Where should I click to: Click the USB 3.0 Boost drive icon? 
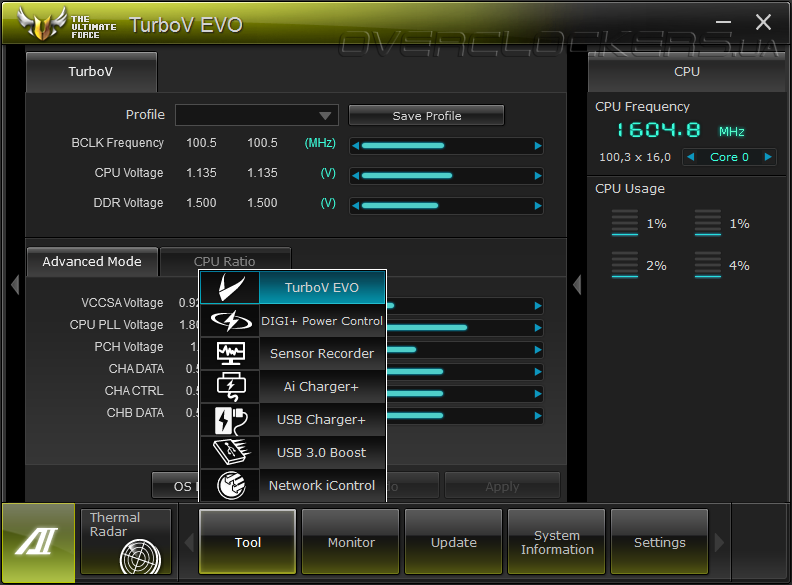pyautogui.click(x=230, y=453)
